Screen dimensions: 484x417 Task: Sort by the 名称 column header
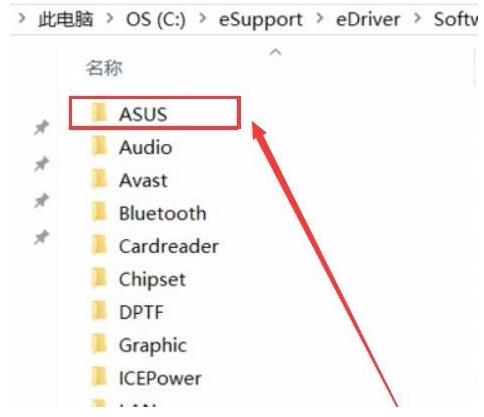104,68
